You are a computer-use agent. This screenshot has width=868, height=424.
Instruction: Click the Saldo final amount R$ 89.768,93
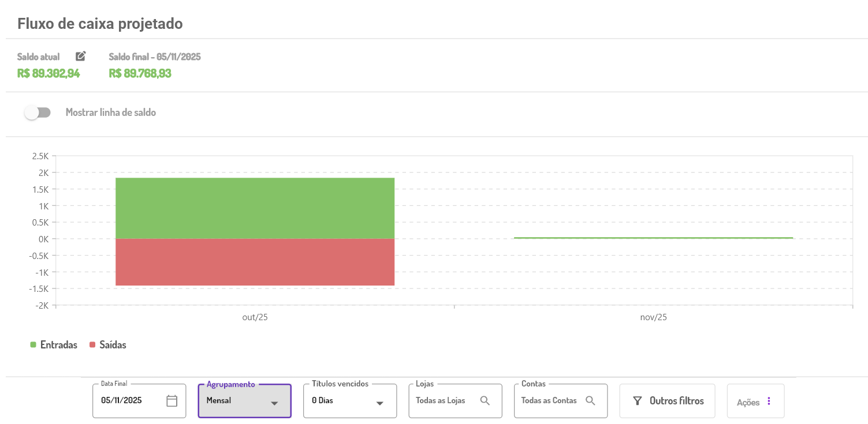pos(140,73)
